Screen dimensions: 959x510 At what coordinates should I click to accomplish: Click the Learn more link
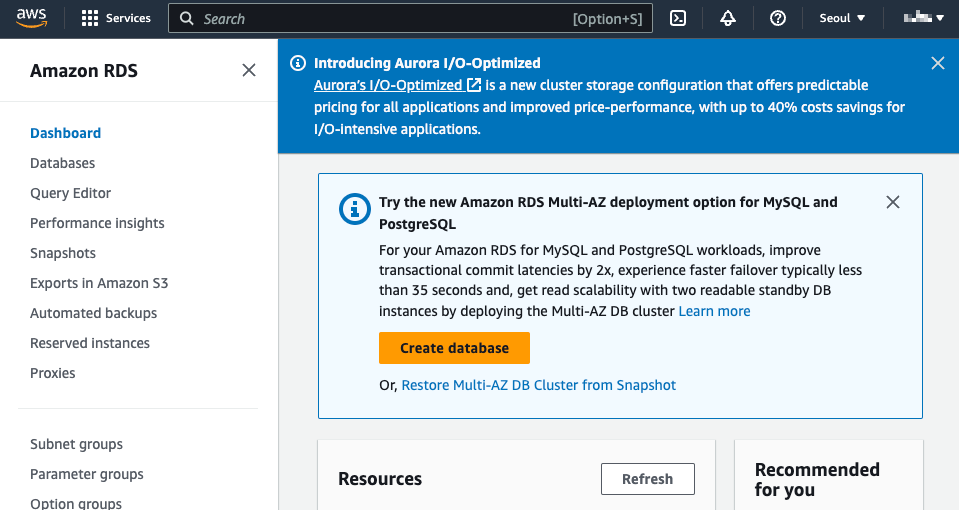click(714, 311)
